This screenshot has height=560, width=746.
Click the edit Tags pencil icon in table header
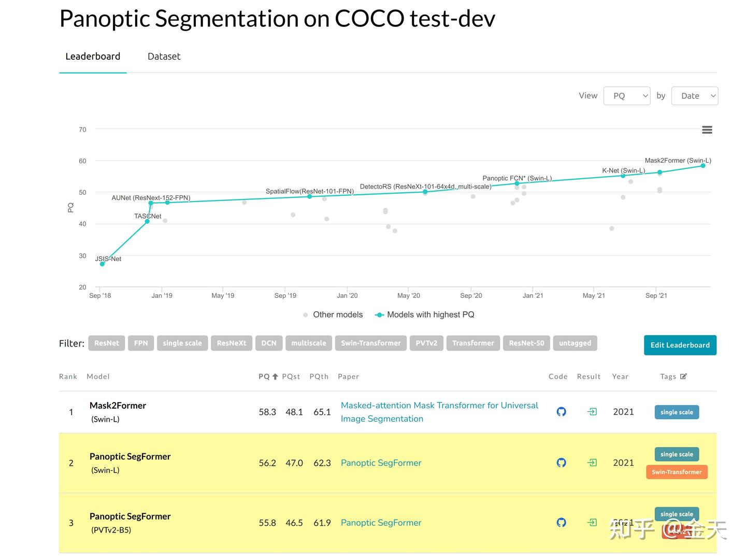tap(684, 376)
